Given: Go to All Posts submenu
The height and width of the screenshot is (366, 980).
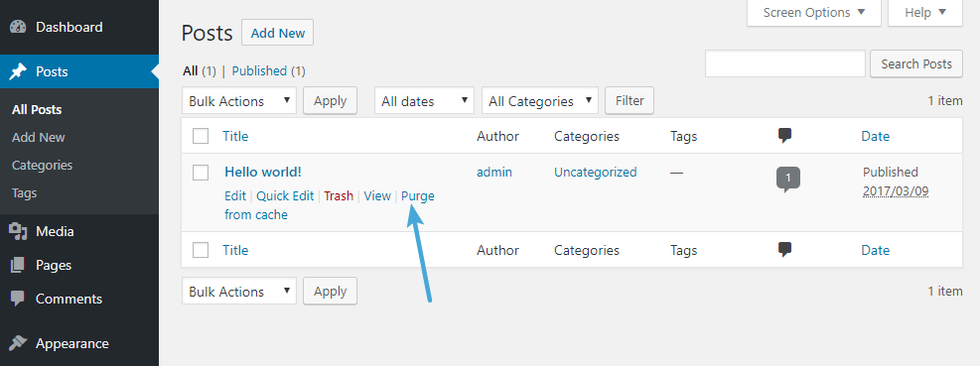Looking at the screenshot, I should [37, 110].
